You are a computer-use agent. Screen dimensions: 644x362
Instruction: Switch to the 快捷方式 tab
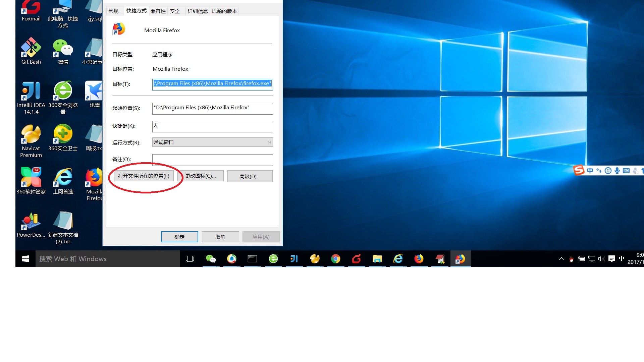pyautogui.click(x=136, y=11)
